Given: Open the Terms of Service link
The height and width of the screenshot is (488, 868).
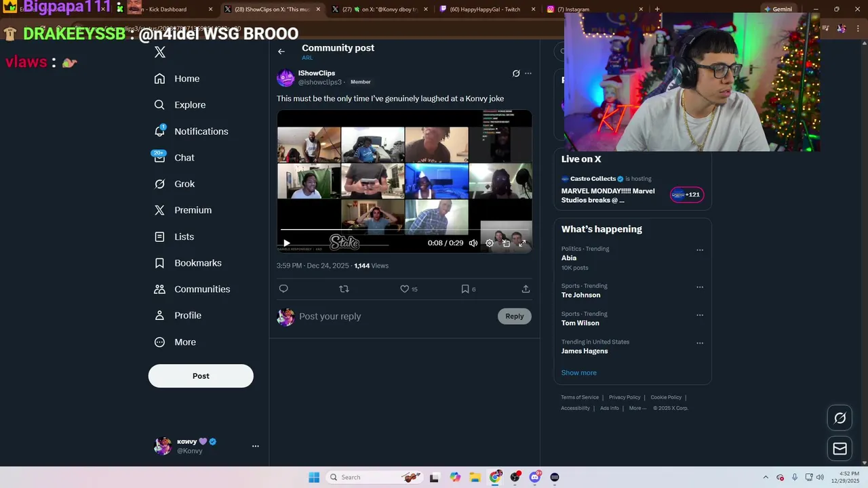Looking at the screenshot, I should tap(580, 397).
